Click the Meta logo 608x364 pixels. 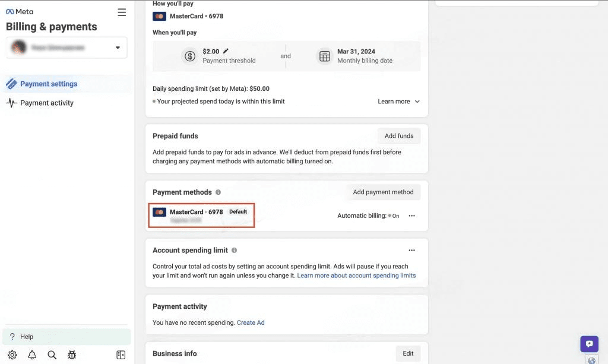pos(20,12)
